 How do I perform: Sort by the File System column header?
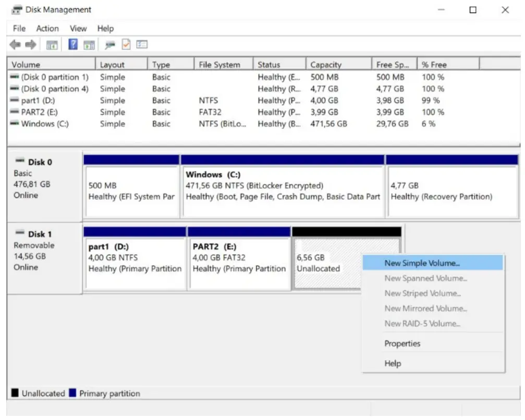[219, 65]
